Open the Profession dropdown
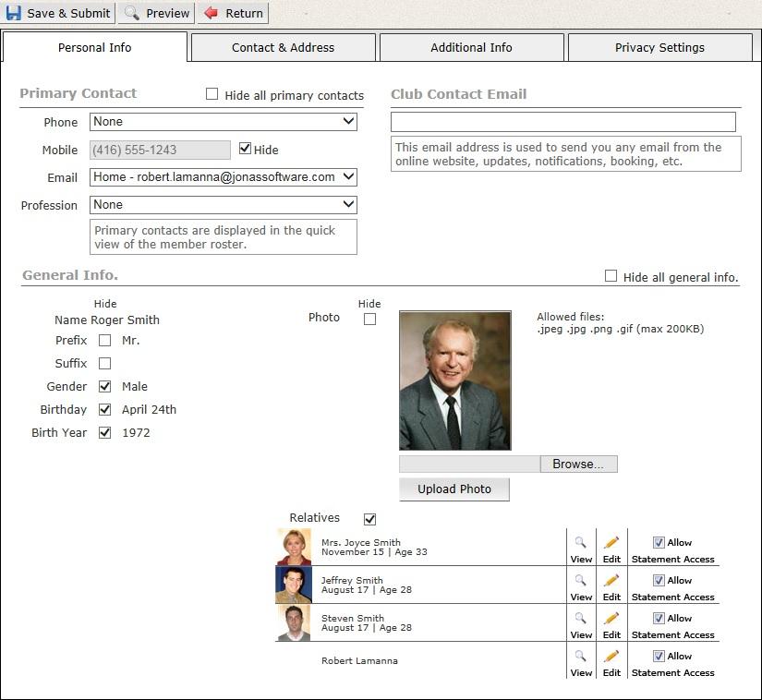 pyautogui.click(x=224, y=205)
